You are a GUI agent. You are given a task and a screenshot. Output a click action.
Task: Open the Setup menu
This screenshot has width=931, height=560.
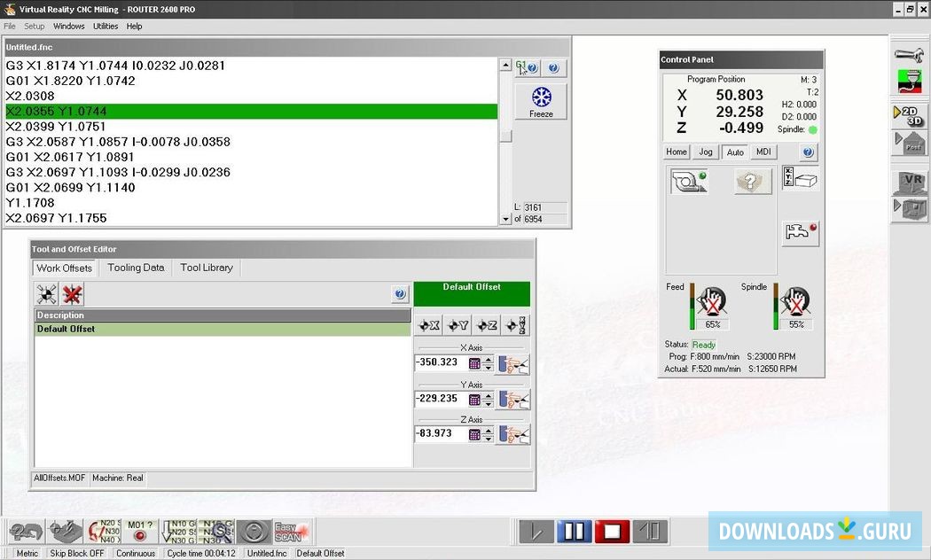[35, 26]
